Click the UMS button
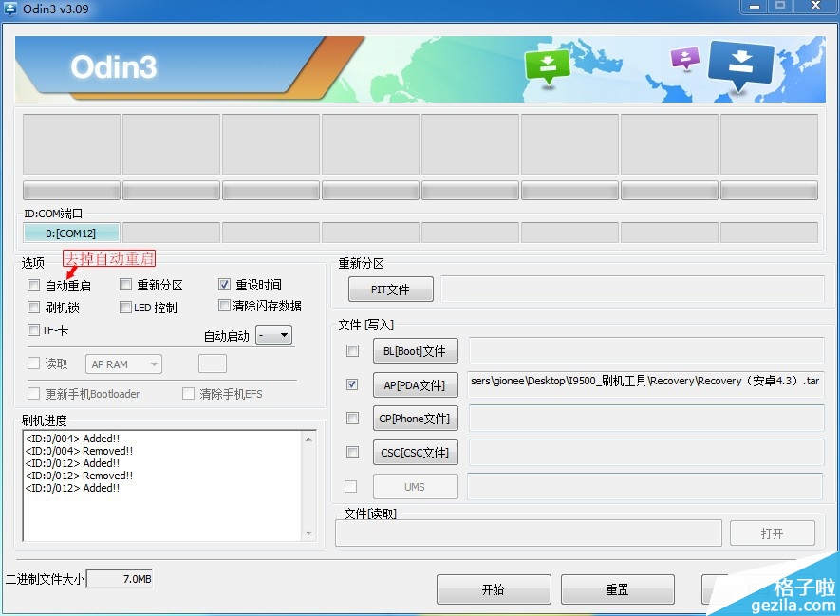Image resolution: width=840 pixels, height=616 pixels. (x=415, y=487)
